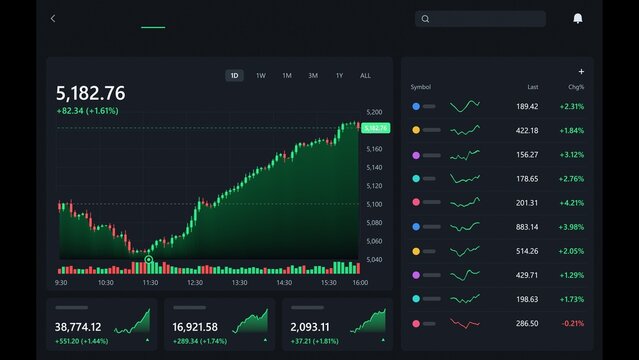Screen dimensions: 639x360
Task: Go back with the left chevron arrow
Action: [53, 18]
